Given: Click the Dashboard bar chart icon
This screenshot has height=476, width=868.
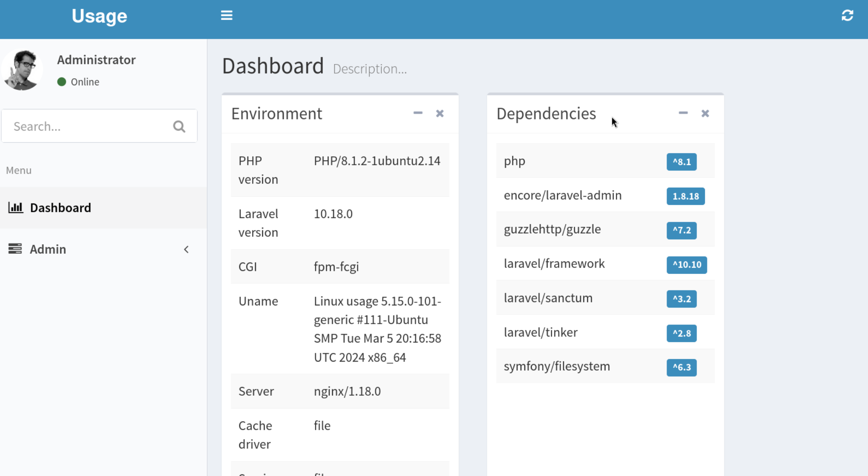Looking at the screenshot, I should [x=15, y=207].
